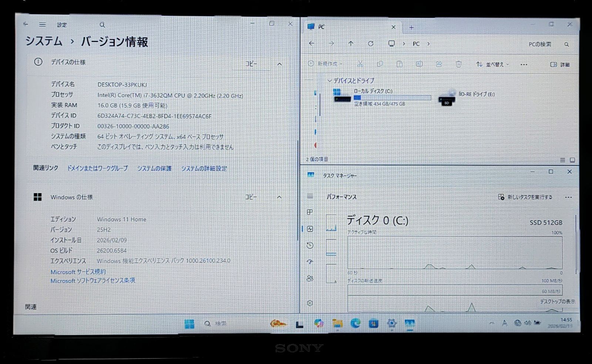Click 新しいタスクを実行する button

[x=525, y=197]
